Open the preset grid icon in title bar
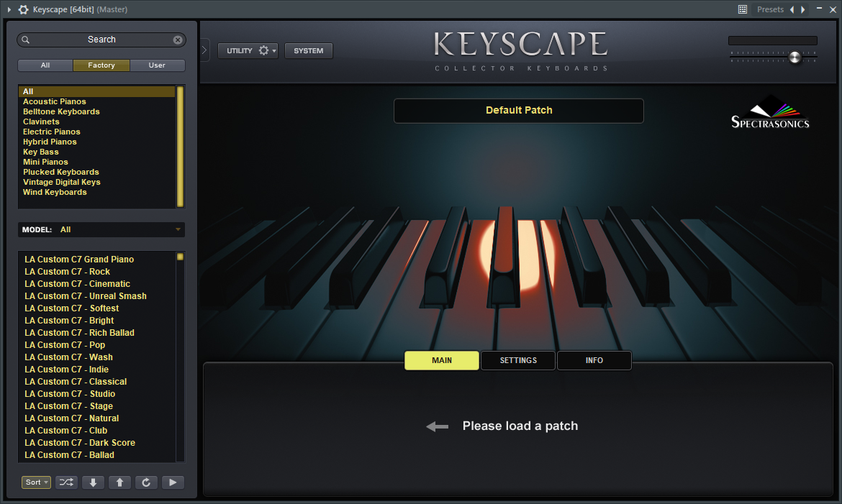Screen dimensions: 842x504 (x=743, y=9)
